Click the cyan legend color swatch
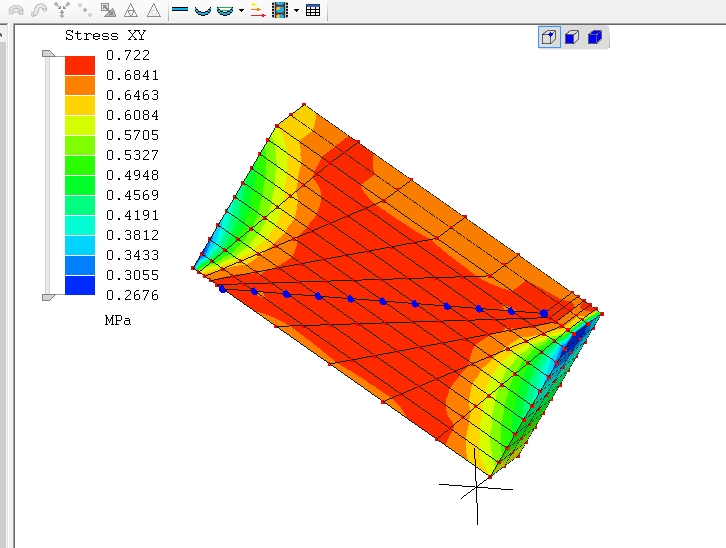 (80, 225)
